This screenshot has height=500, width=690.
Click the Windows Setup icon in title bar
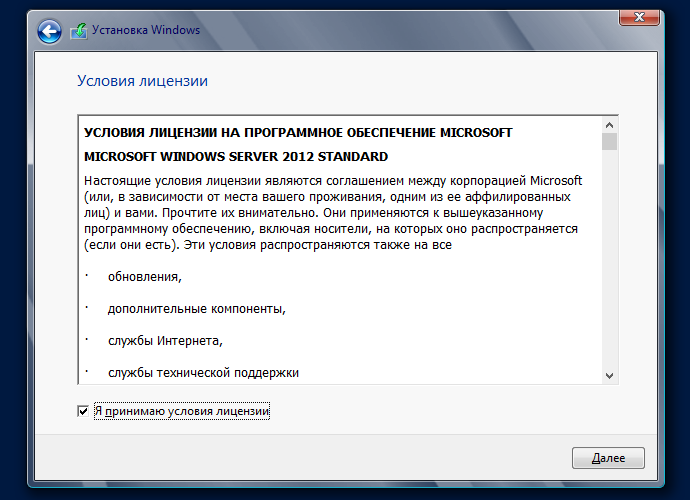point(79,31)
